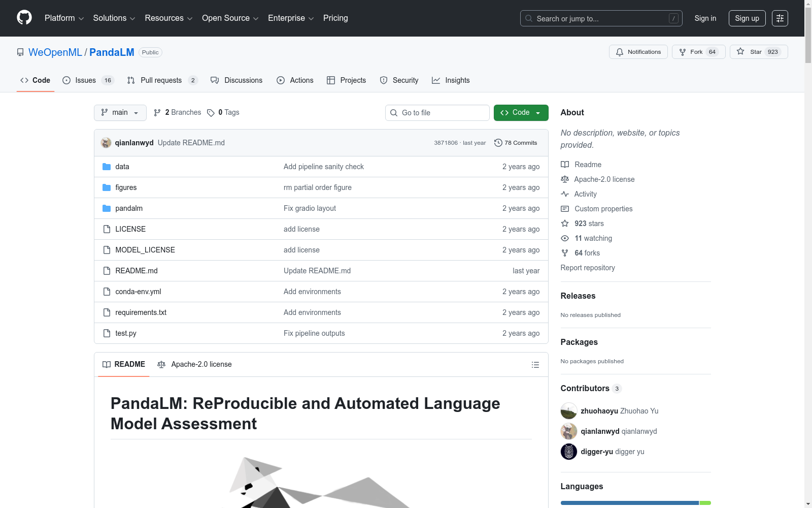Open Notifications for this repository

click(x=638, y=52)
